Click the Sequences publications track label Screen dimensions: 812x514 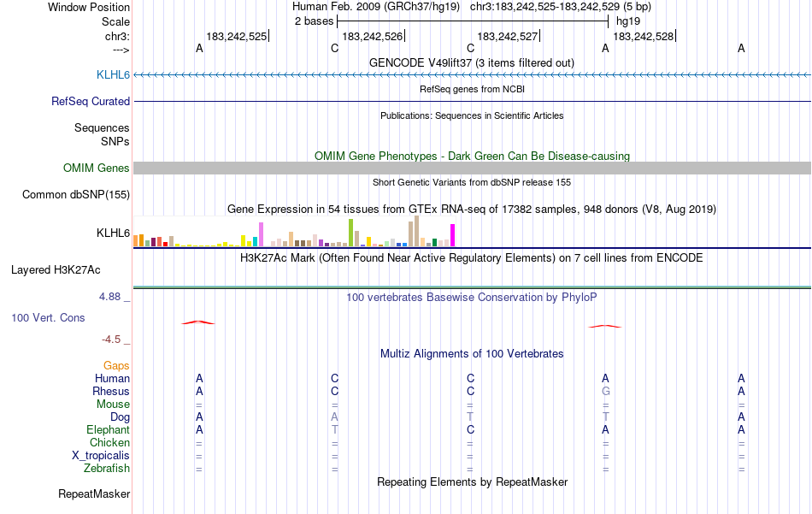pos(102,127)
